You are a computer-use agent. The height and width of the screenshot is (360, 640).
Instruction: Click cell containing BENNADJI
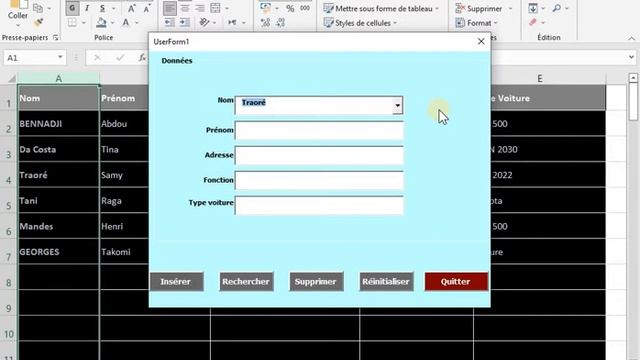point(58,124)
